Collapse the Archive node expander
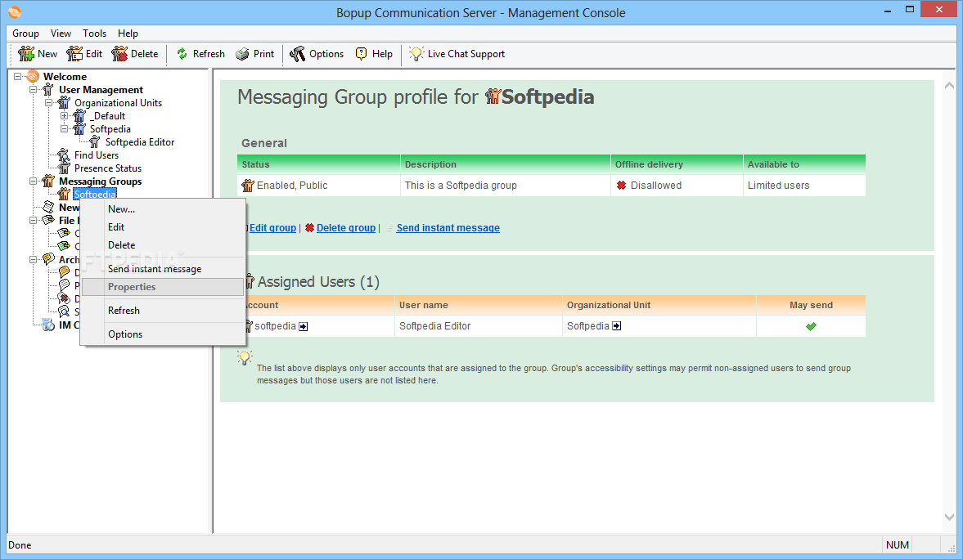This screenshot has height=560, width=963. coord(34,259)
